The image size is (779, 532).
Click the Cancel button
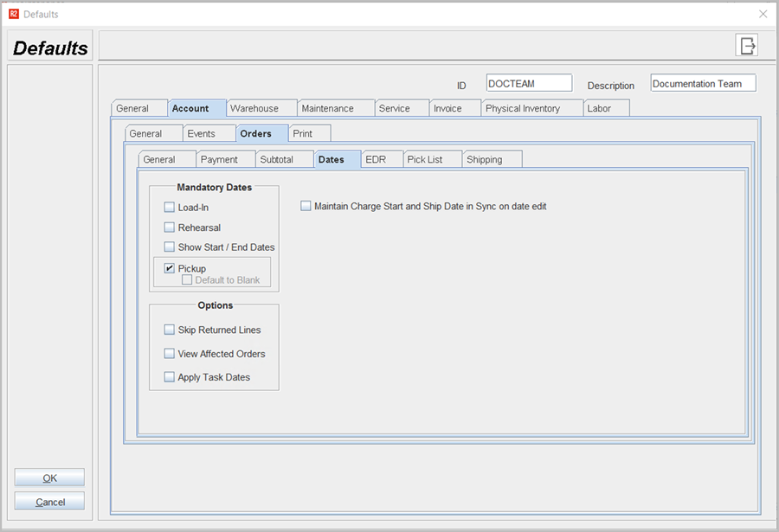pos(49,501)
